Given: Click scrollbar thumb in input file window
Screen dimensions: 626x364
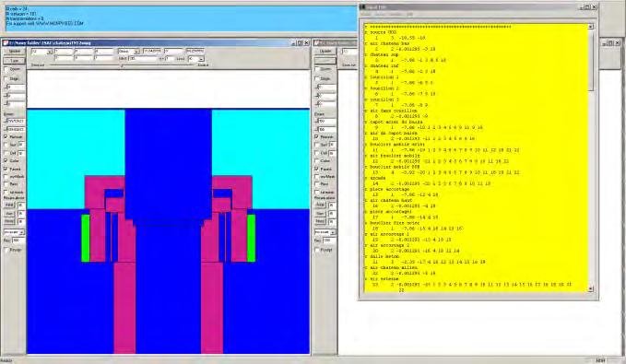Looking at the screenshot, I should 591,60.
